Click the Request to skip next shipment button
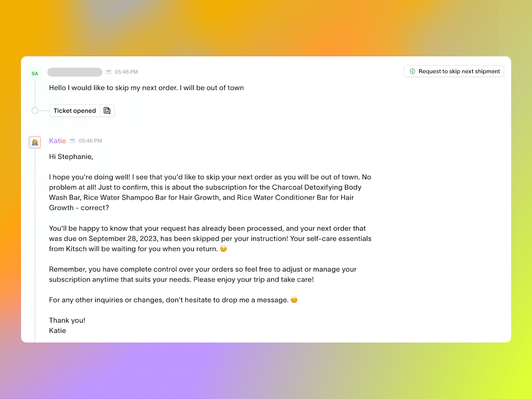This screenshot has height=399, width=532. click(454, 71)
